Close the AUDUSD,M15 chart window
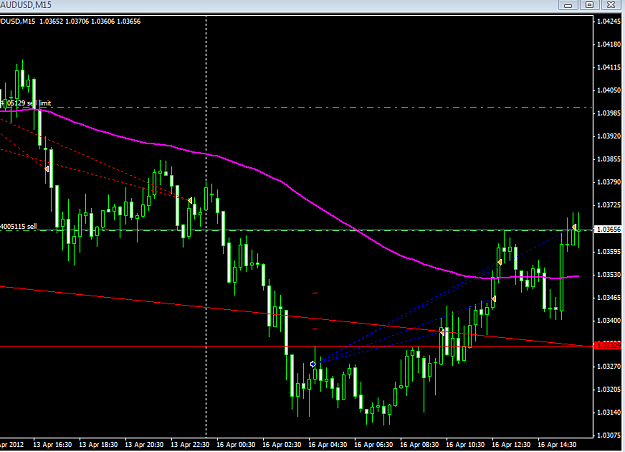This screenshot has width=625, height=452. (611, 5)
